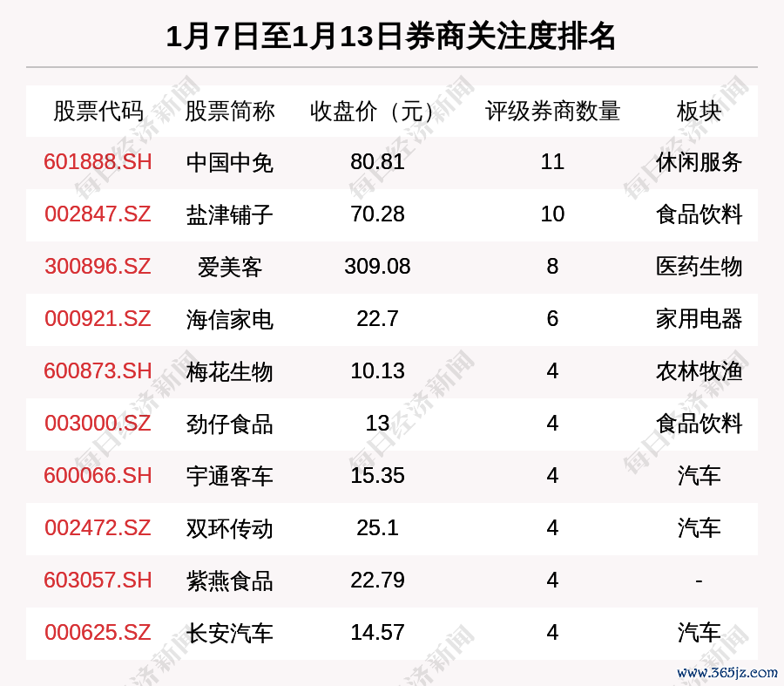
Task: Open the www.365jz.com link
Action: coord(727,672)
